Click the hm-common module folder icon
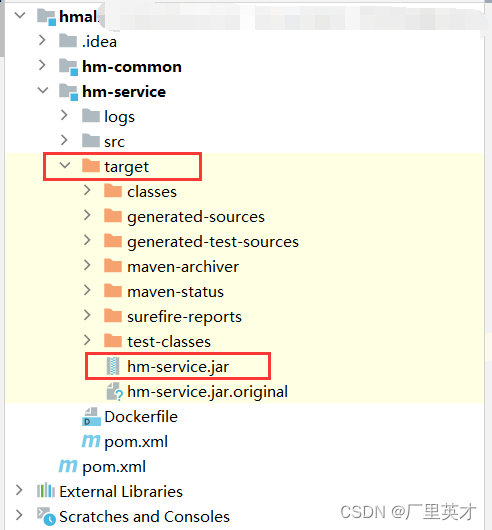The height and width of the screenshot is (530, 492). coord(68,67)
